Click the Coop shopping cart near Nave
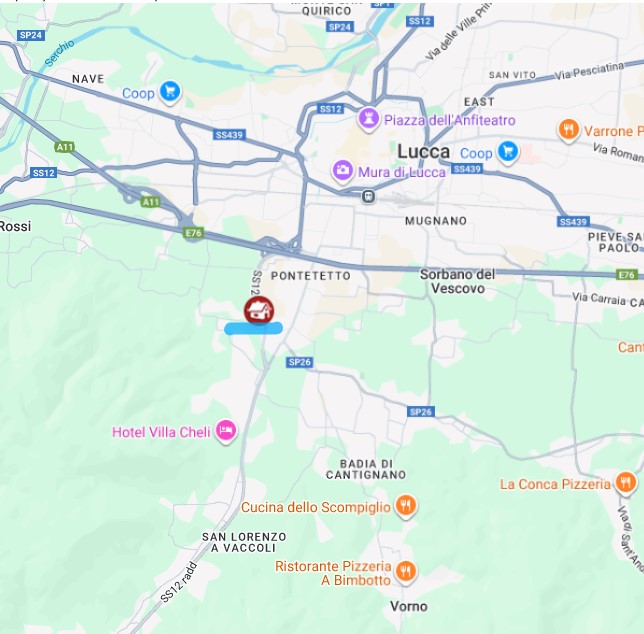Screen dimensions: 644x634 tap(170, 92)
